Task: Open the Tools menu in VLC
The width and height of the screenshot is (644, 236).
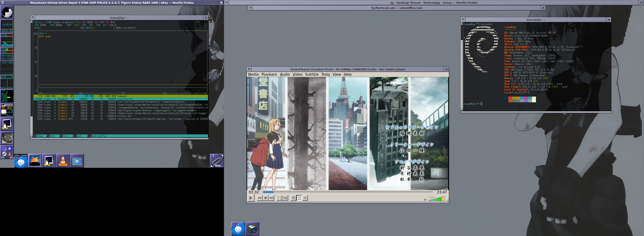Action: [x=325, y=75]
